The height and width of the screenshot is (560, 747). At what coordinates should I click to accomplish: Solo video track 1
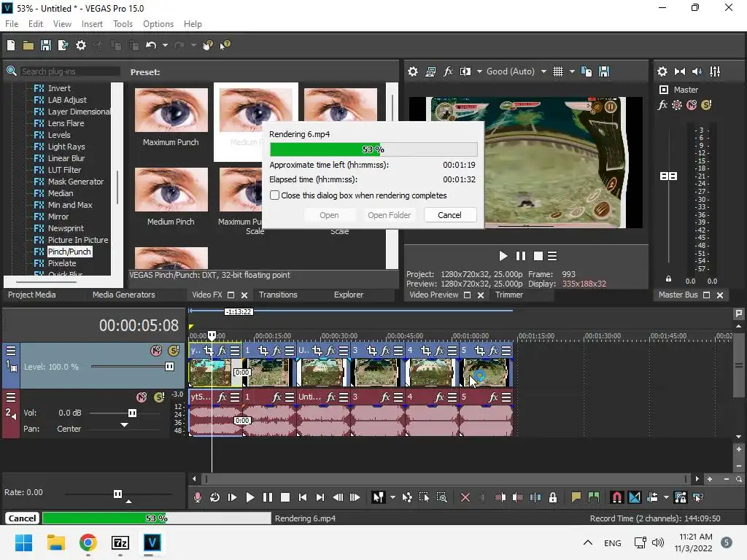coord(174,351)
